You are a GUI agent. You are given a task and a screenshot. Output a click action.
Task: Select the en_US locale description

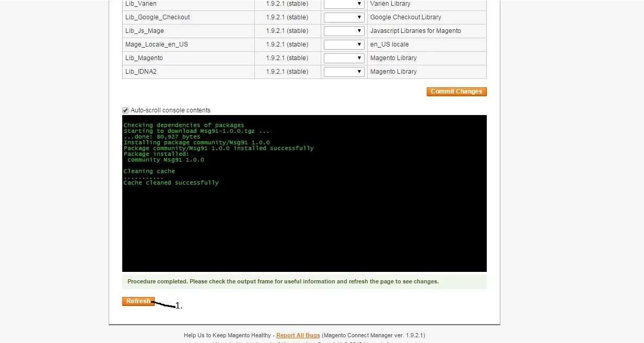click(x=390, y=44)
